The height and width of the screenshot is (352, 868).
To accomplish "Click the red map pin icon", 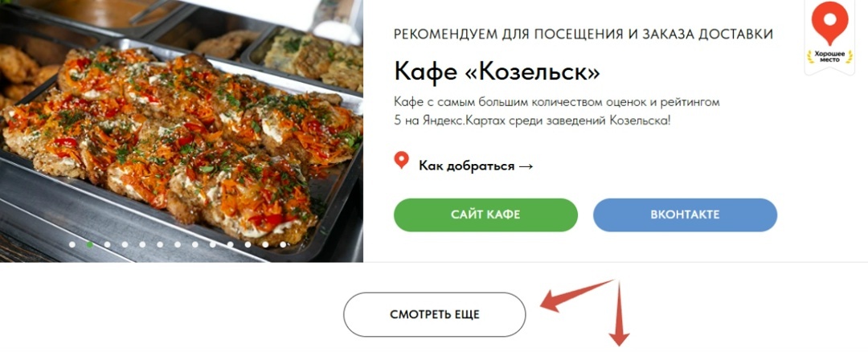I will [401, 161].
